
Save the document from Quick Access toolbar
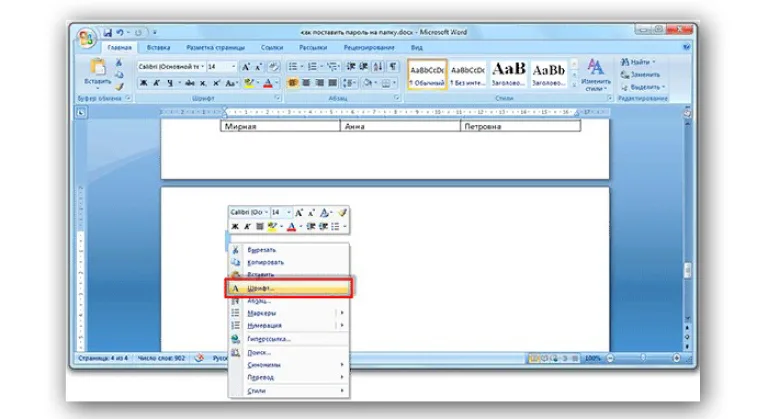107,33
